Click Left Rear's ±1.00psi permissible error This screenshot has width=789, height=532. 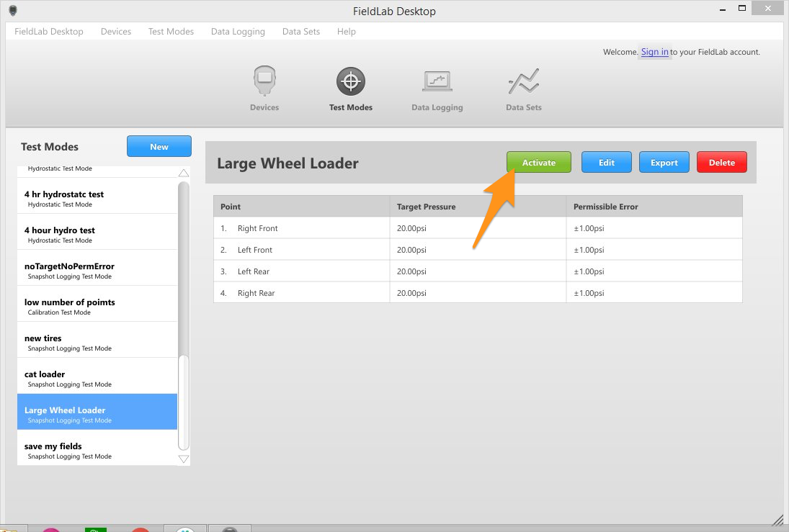589,271
